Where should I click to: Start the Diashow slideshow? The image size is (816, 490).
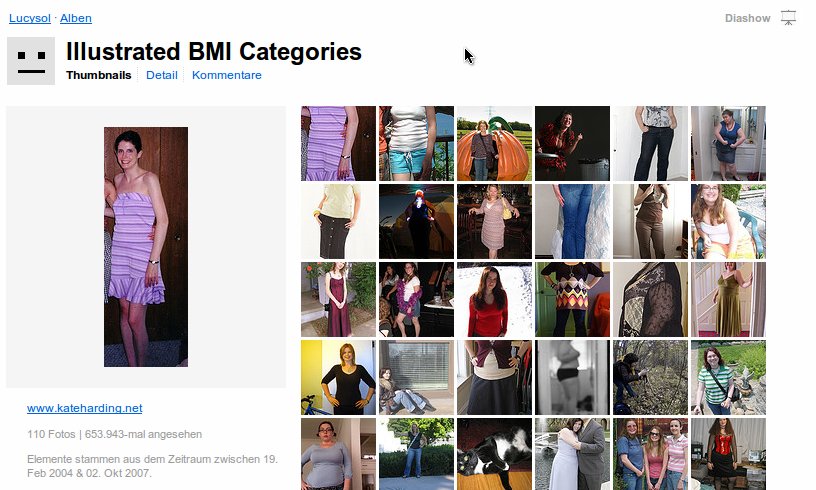(x=747, y=18)
